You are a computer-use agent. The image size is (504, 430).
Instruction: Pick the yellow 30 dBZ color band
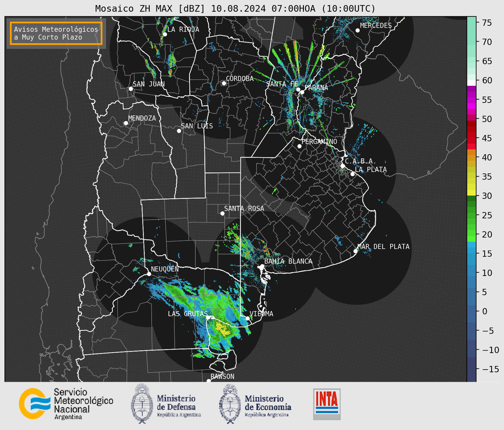coord(471,193)
